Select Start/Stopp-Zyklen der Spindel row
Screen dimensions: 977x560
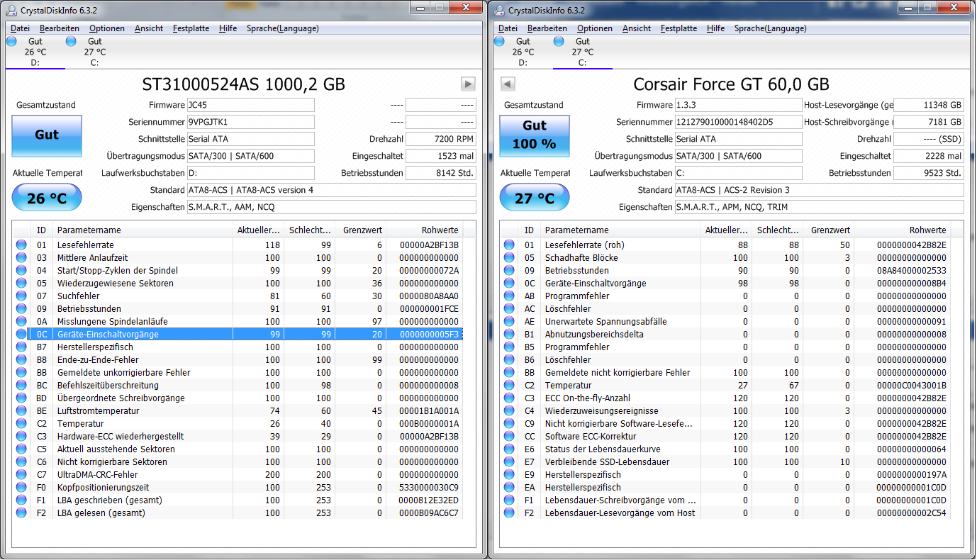point(238,271)
